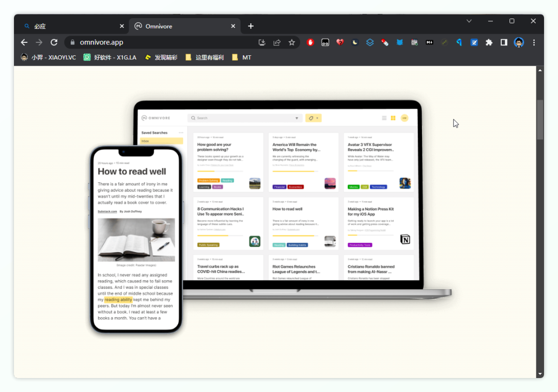This screenshot has width=558, height=392.
Task: Bookmark this tab with the star icon
Action: coord(292,42)
